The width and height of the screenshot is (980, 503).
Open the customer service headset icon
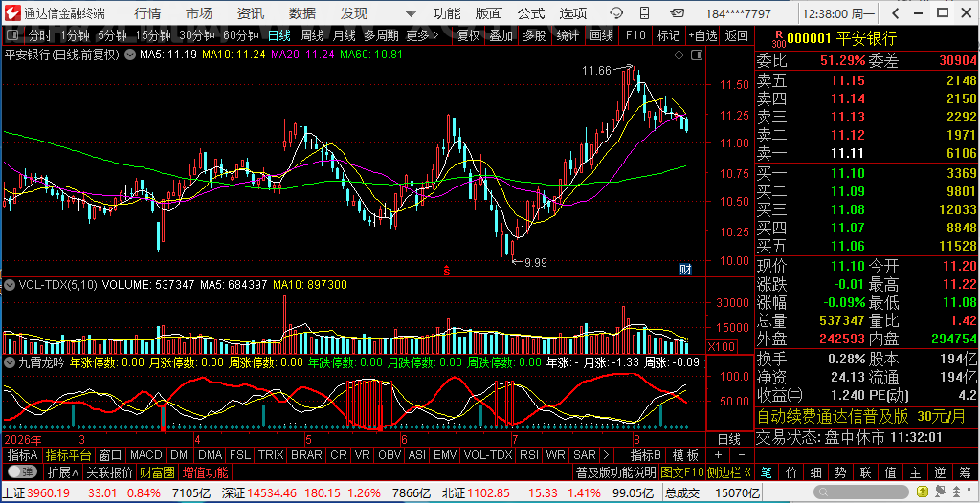tap(616, 13)
